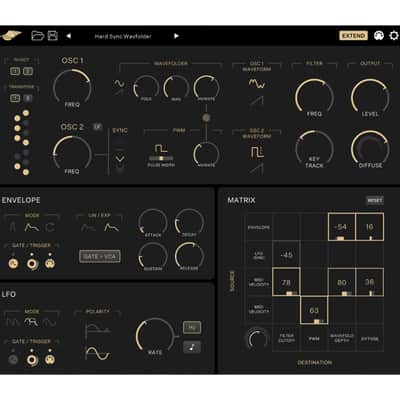The height and width of the screenshot is (400, 400).
Task: Click the LFO rightmost gate/trigger jack
Action: click(x=50, y=360)
